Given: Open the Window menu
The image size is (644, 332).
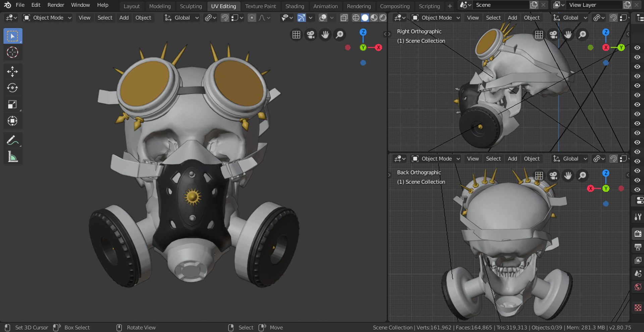Looking at the screenshot, I should point(80,5).
